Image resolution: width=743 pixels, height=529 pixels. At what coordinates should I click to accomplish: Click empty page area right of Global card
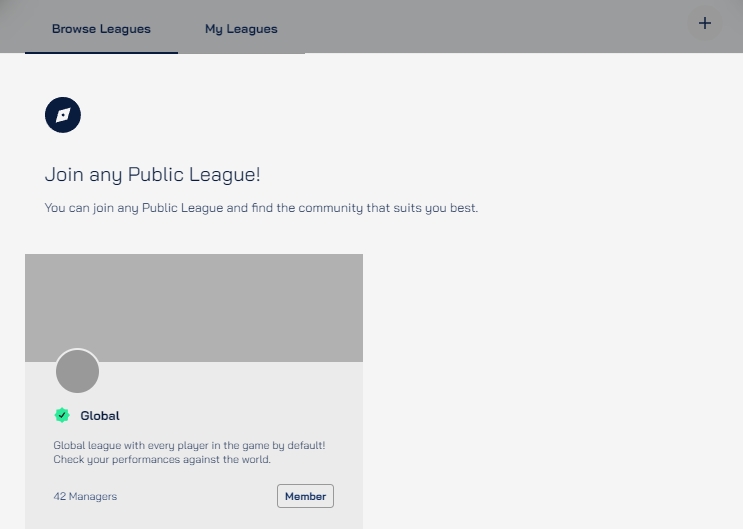(550, 400)
